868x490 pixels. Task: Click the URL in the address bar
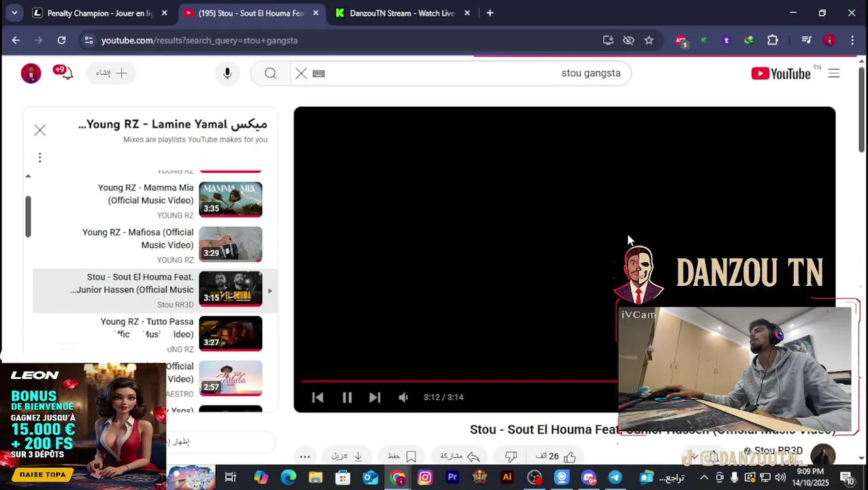(x=199, y=40)
